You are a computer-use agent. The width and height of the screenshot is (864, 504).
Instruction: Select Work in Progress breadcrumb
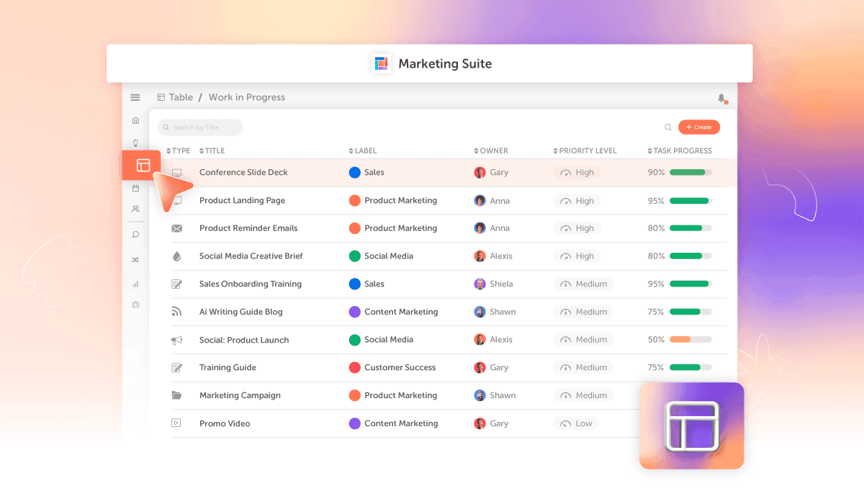[x=246, y=97]
